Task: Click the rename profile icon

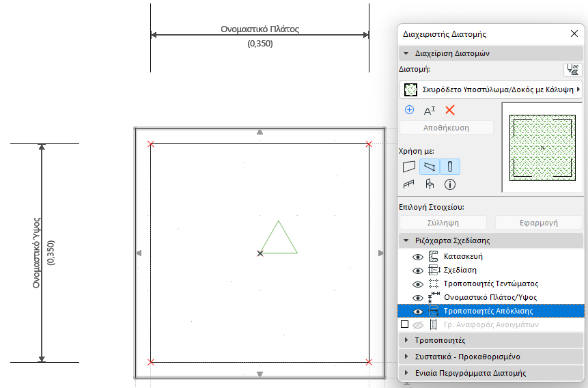Action: click(x=430, y=111)
